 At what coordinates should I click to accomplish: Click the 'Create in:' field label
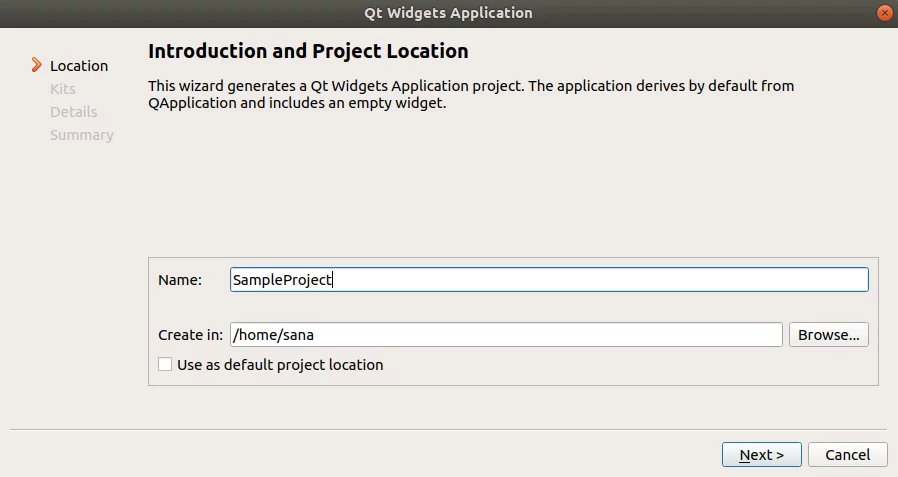coord(190,335)
